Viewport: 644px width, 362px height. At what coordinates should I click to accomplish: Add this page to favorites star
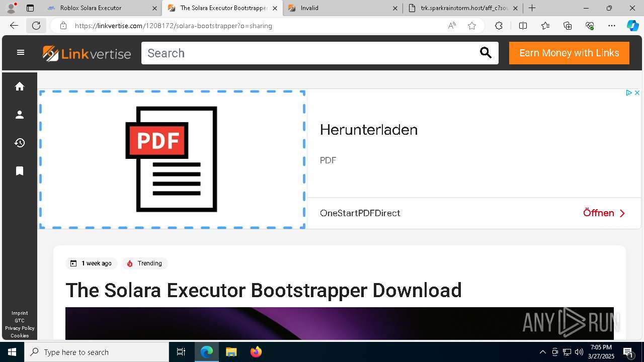[x=472, y=26]
